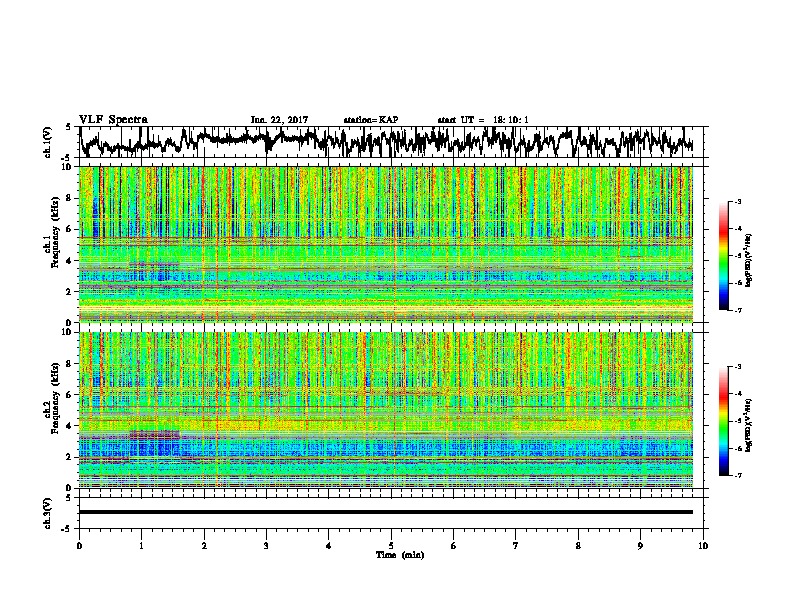This screenshot has width=792, height=612.
Task: Click the flat ch.3 voltage trace line
Action: pyautogui.click(x=386, y=512)
